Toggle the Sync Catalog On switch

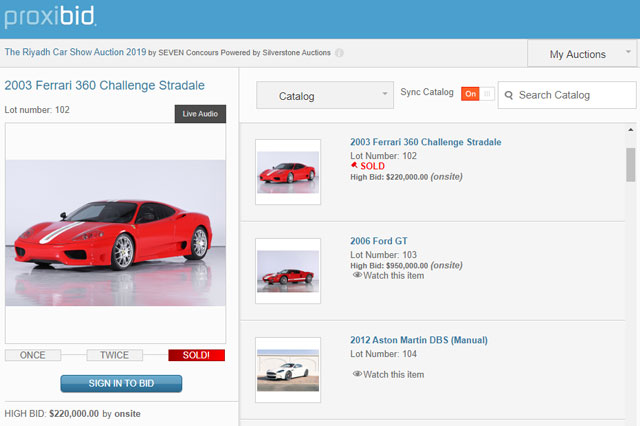(x=478, y=94)
